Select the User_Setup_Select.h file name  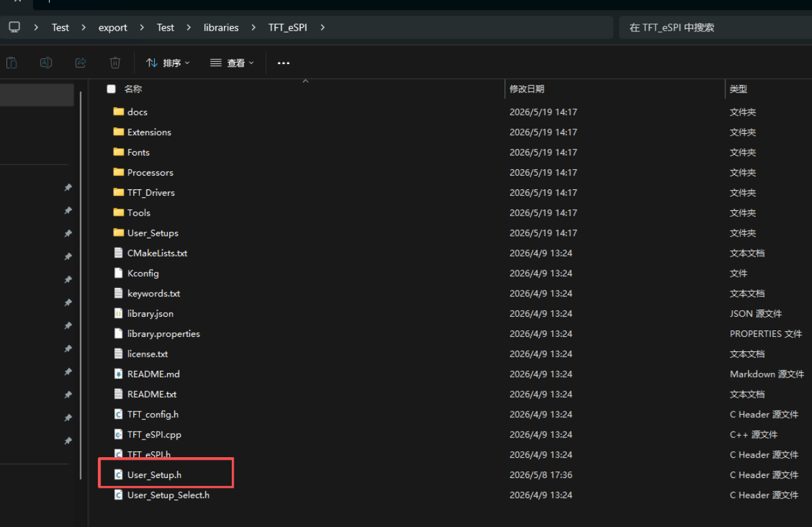tap(168, 495)
